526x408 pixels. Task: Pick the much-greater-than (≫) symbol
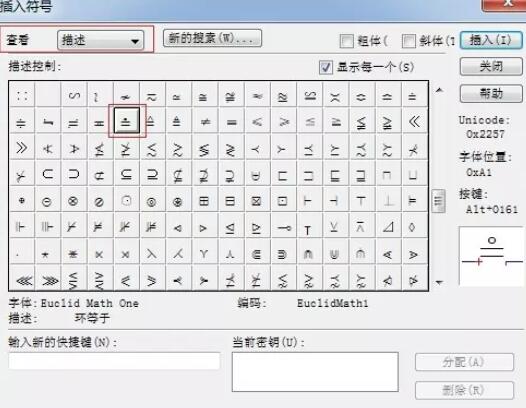click(x=22, y=148)
